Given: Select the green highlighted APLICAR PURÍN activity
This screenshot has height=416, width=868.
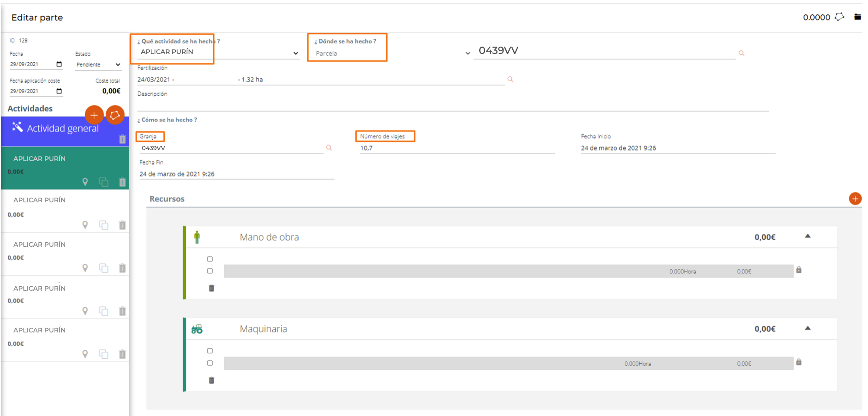Looking at the screenshot, I should (65, 168).
